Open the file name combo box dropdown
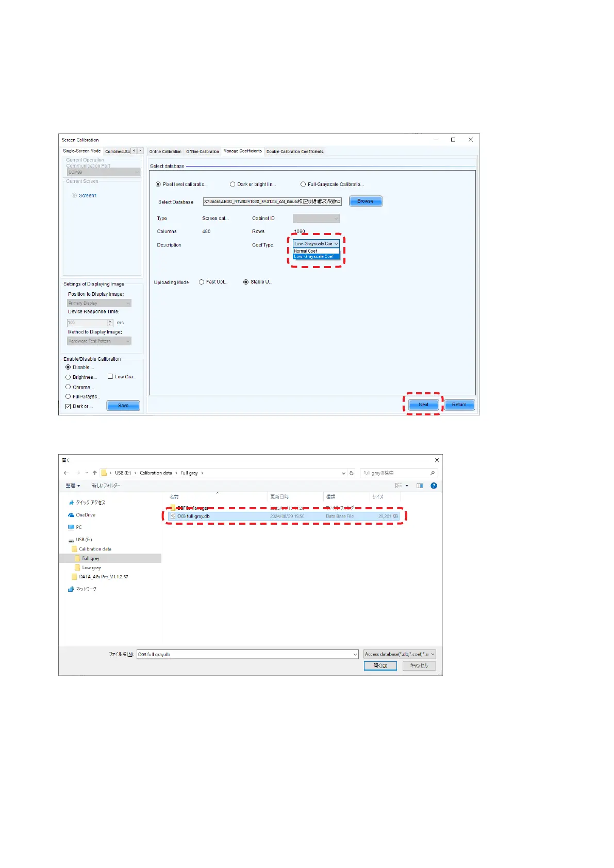 355,654
